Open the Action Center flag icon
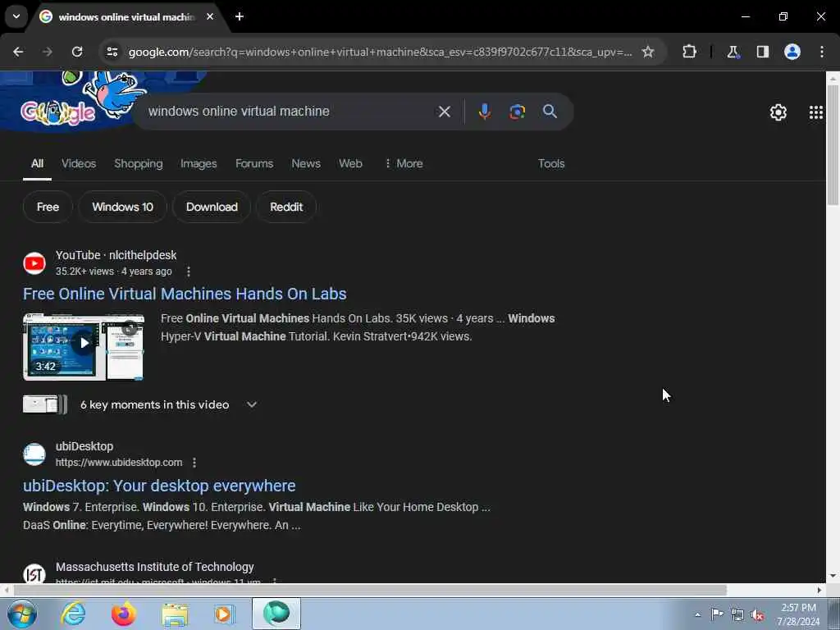The width and height of the screenshot is (840, 630). click(x=717, y=614)
